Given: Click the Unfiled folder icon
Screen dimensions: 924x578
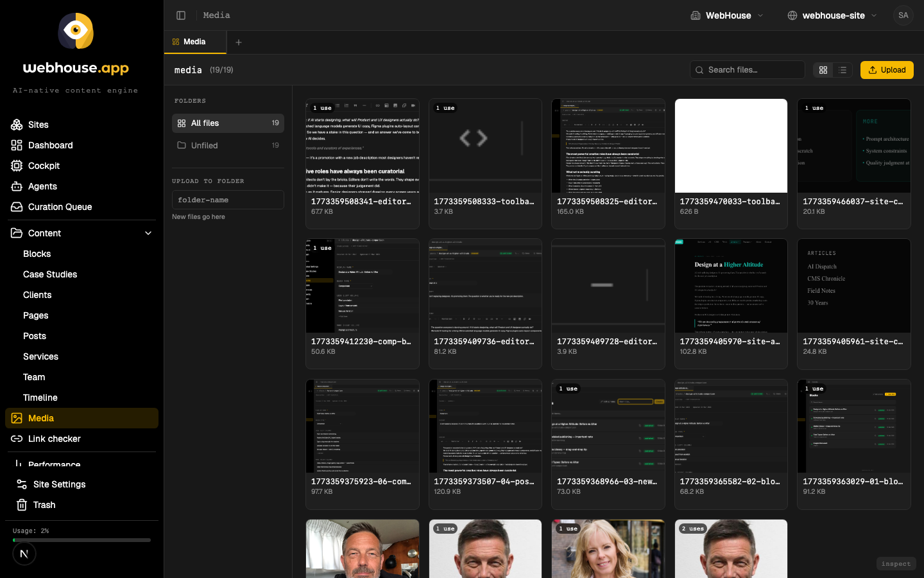Looking at the screenshot, I should [x=182, y=145].
